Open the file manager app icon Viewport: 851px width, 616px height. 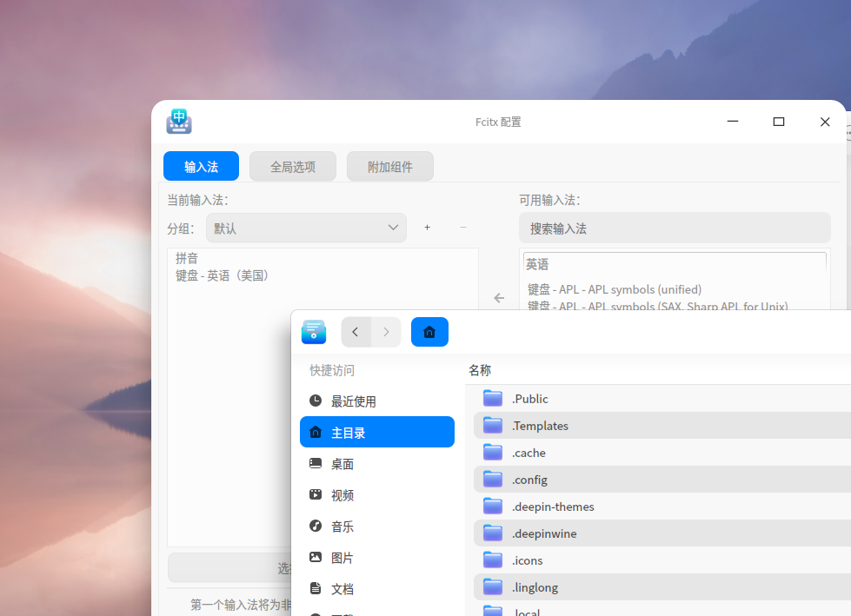pyautogui.click(x=314, y=332)
